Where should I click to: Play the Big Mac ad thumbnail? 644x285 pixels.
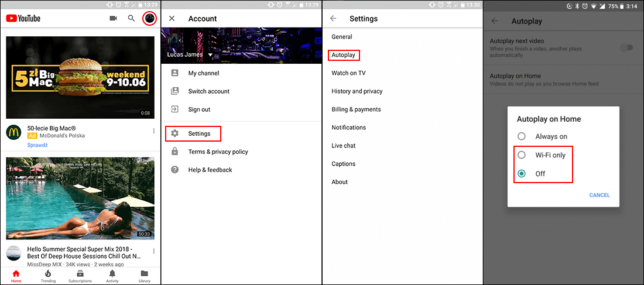click(x=81, y=78)
